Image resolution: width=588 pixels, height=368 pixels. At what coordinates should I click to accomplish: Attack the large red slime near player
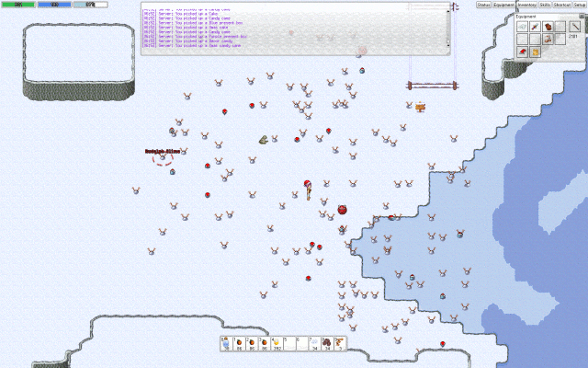point(342,210)
